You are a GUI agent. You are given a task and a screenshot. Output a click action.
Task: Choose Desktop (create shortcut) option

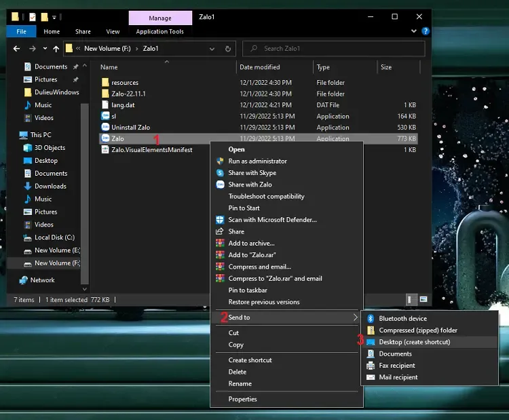pyautogui.click(x=414, y=342)
